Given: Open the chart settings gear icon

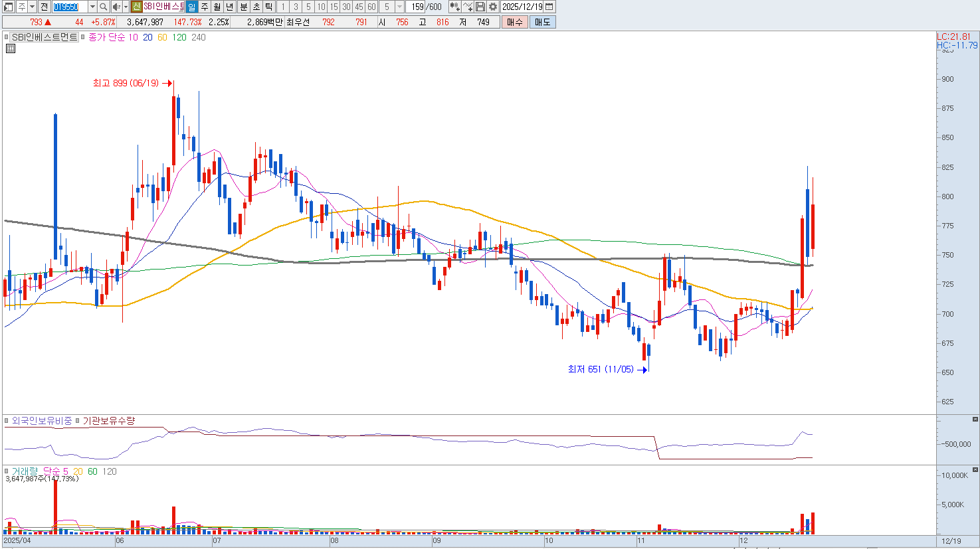Looking at the screenshot, I should 493,7.
